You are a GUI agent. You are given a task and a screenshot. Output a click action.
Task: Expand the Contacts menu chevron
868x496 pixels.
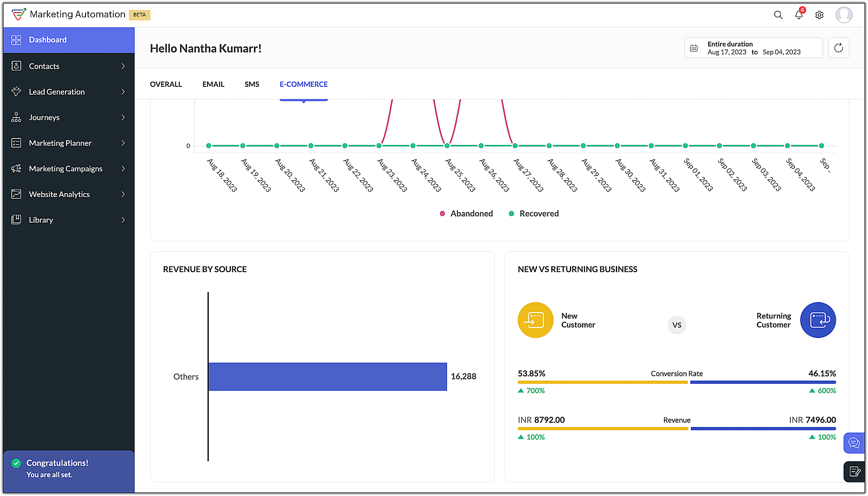coord(123,66)
